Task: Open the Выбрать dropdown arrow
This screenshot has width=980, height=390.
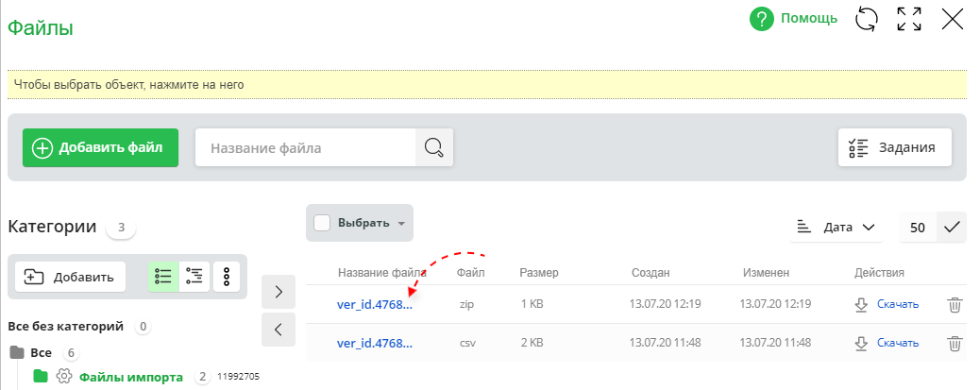Action: pos(401,224)
